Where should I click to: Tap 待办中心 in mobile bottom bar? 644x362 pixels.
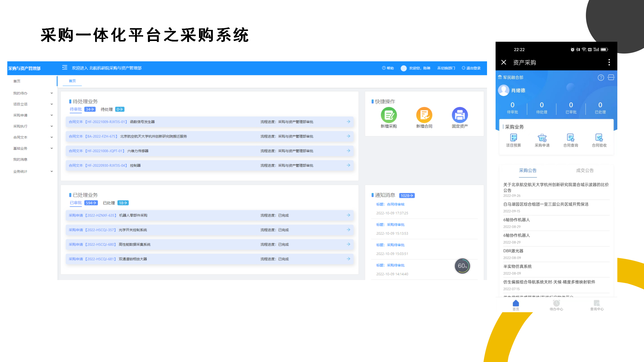tap(556, 305)
